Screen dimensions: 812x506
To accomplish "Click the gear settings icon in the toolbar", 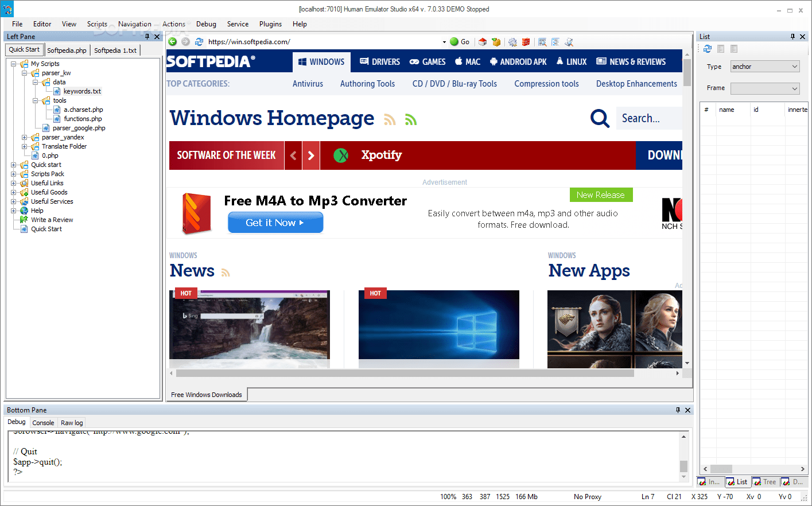I will [512, 42].
